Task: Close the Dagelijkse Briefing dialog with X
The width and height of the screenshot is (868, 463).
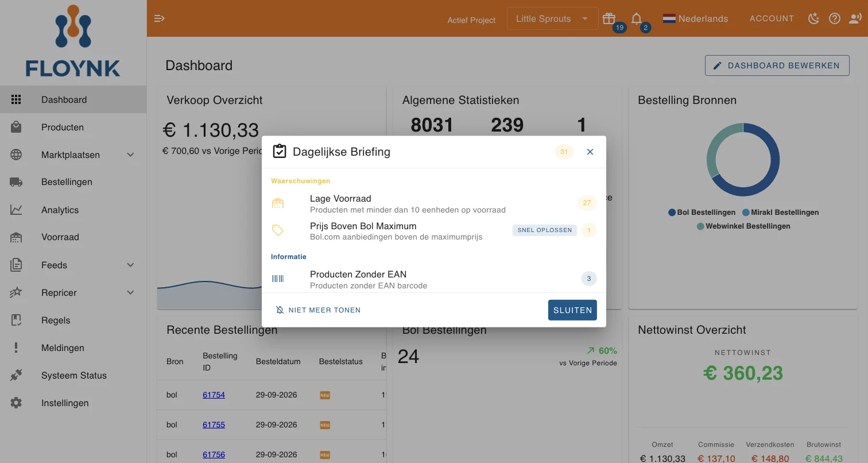Action: tap(590, 152)
